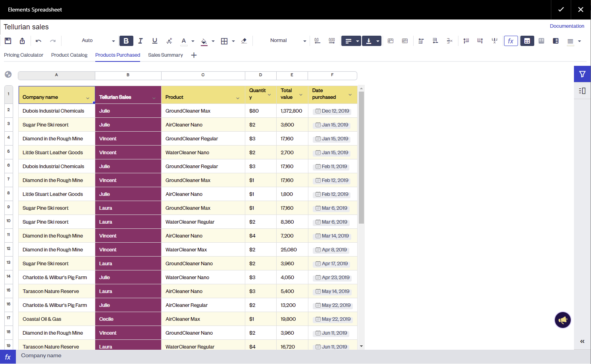The height and width of the screenshot is (364, 591).
Task: Add a new sheet with plus button
Action: [x=194, y=55]
